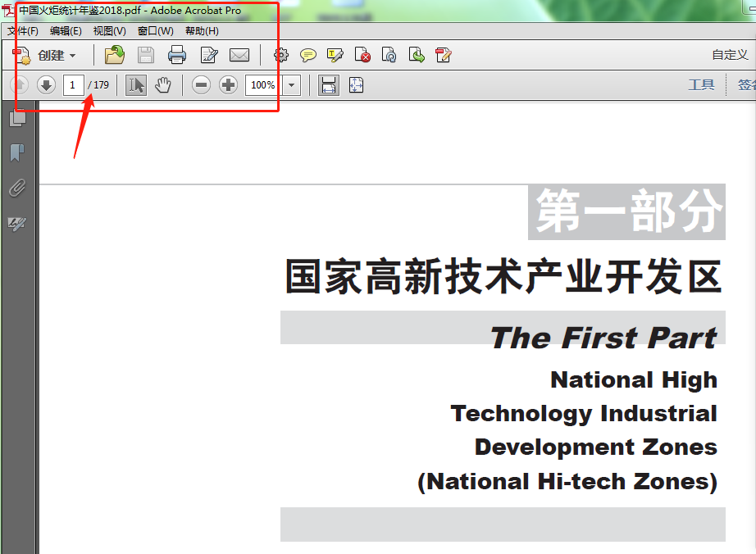
Task: Click the rotate page icon
Action: tap(389, 54)
